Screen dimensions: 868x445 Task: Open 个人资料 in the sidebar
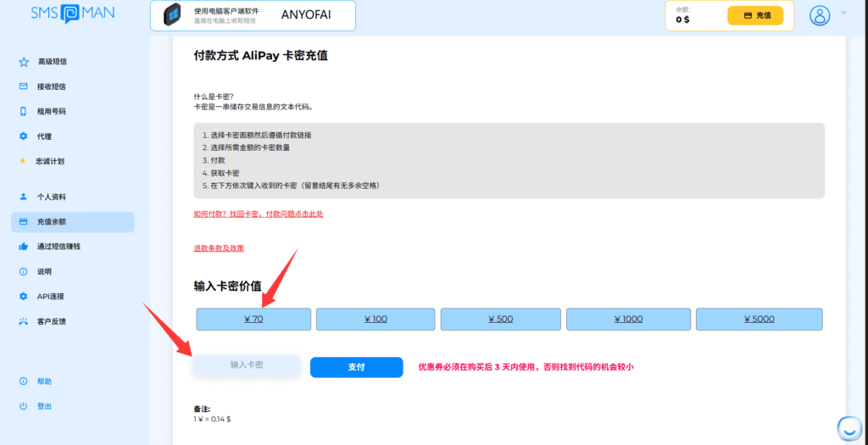(x=51, y=197)
